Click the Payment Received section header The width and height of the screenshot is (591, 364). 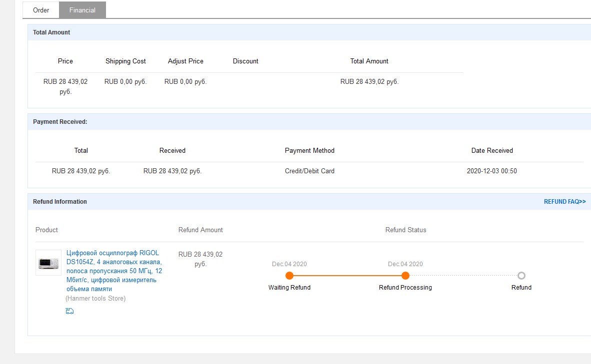point(60,122)
